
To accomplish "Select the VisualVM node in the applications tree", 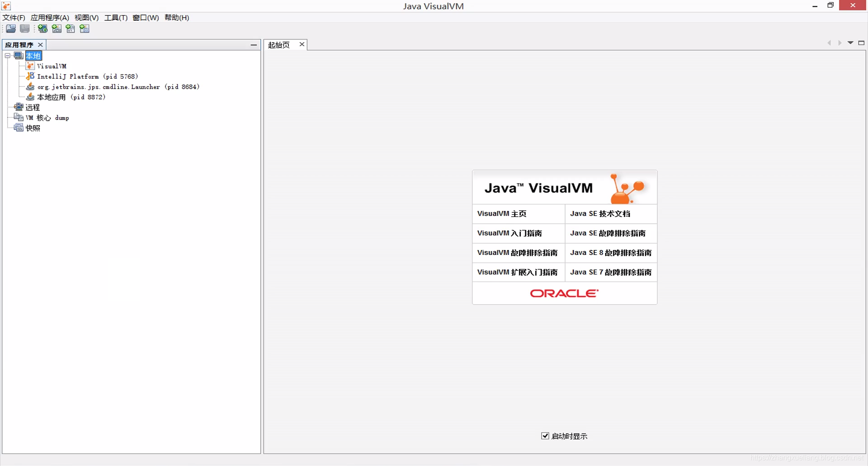I will click(52, 66).
